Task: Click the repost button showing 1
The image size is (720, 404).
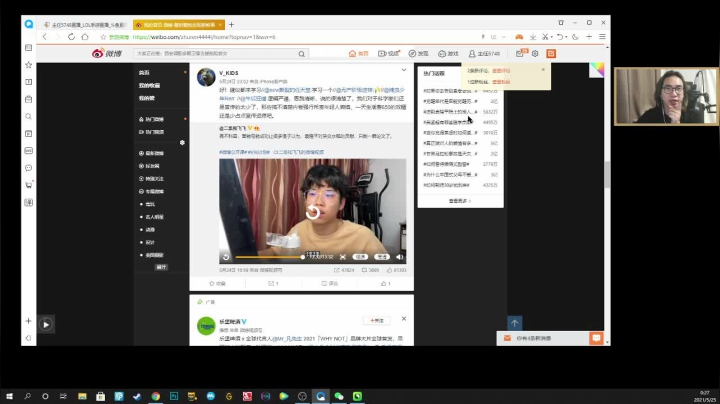Action: (x=273, y=283)
